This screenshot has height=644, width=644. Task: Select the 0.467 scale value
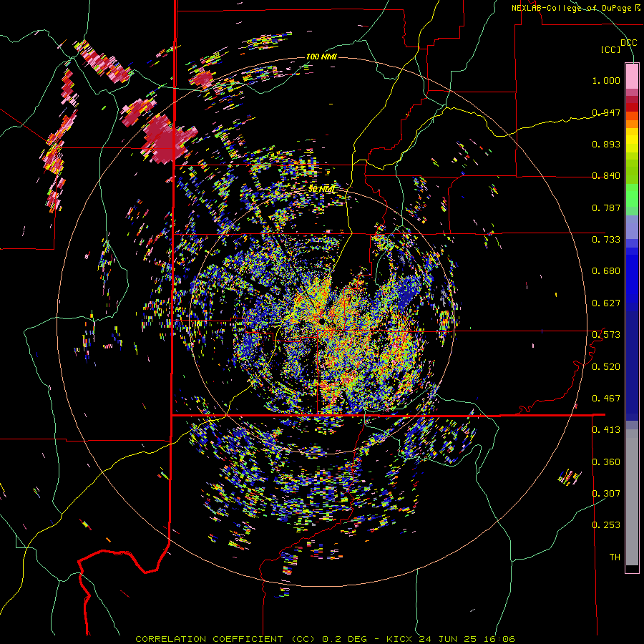[x=606, y=398]
